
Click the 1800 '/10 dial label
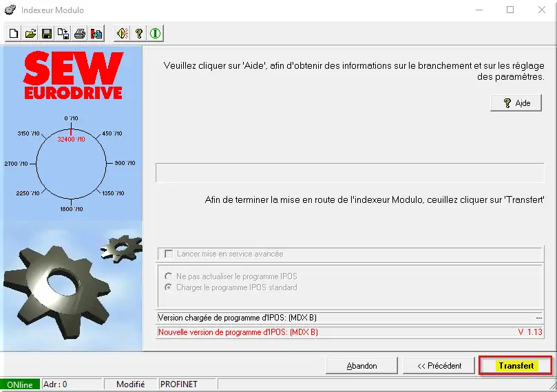[x=72, y=209]
